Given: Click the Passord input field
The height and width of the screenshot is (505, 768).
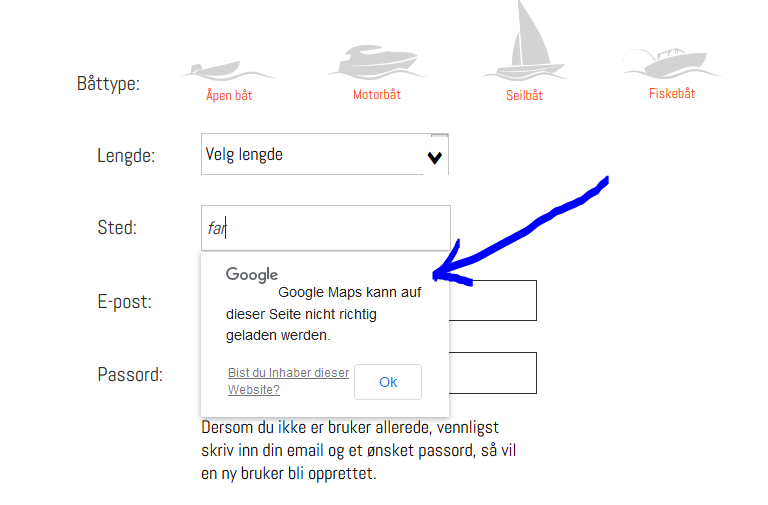Looking at the screenshot, I should point(492,373).
